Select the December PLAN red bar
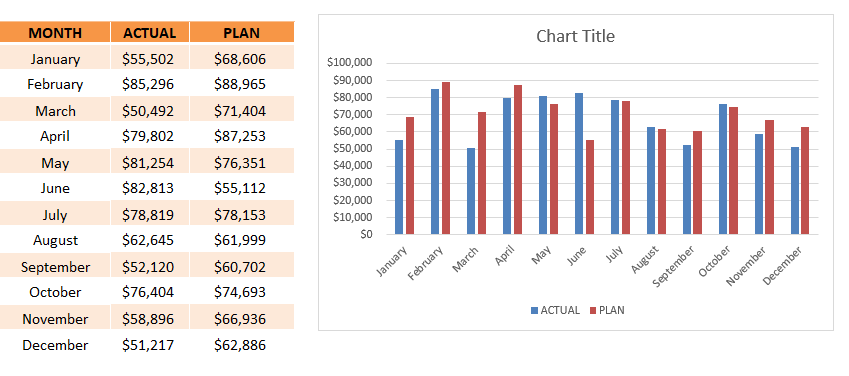849x376 pixels. [x=805, y=180]
